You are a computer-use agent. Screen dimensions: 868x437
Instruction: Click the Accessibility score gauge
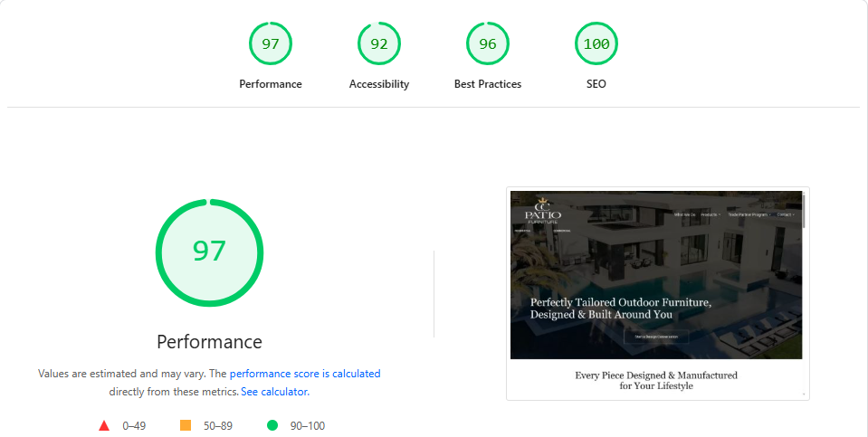click(x=379, y=43)
